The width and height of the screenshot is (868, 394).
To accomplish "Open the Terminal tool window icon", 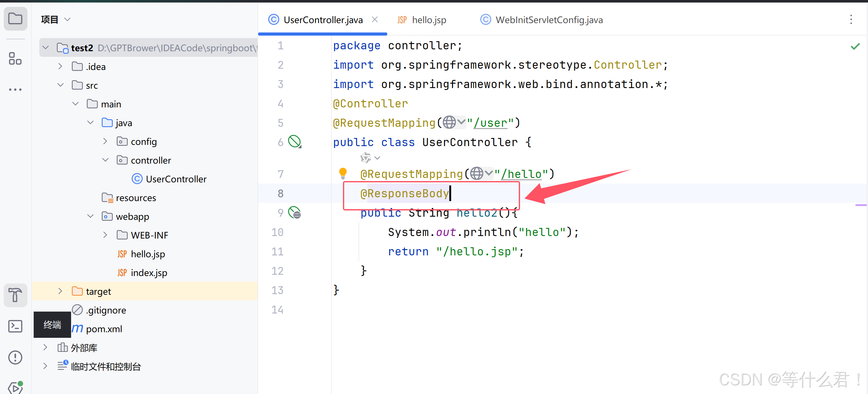I will tap(15, 326).
